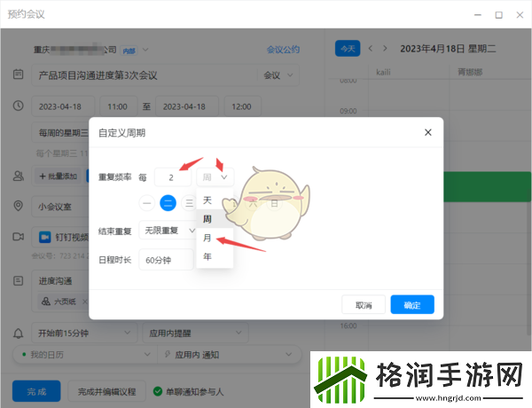Image resolution: width=532 pixels, height=408 pixels.
Task: Select 天 from the unit dropdown
Action: (215, 200)
